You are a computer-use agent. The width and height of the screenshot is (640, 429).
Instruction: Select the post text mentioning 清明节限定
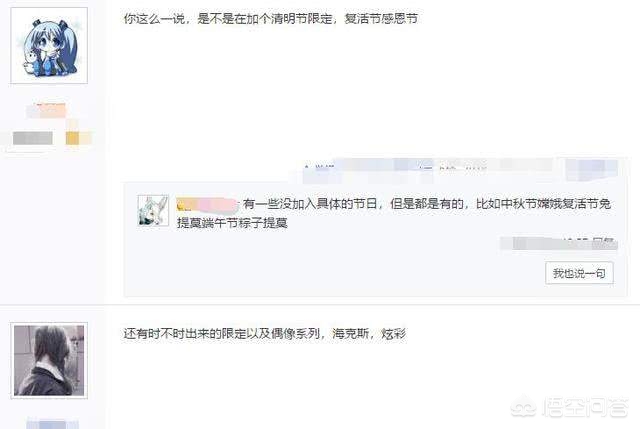click(x=271, y=19)
